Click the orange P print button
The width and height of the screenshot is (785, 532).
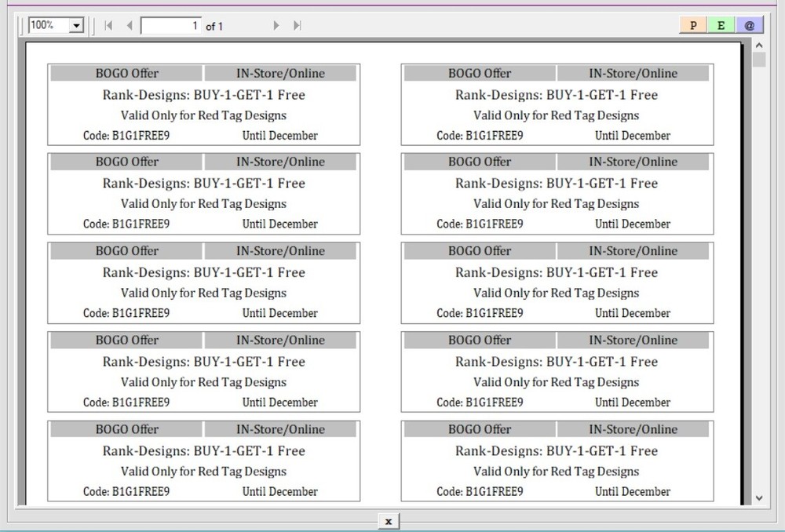(692, 24)
